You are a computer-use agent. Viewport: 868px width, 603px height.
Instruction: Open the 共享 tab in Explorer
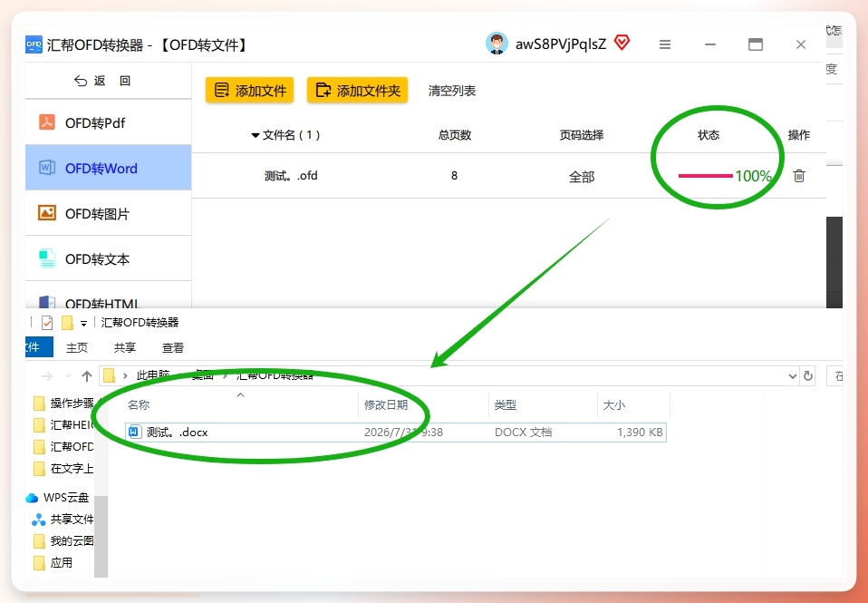(x=124, y=347)
